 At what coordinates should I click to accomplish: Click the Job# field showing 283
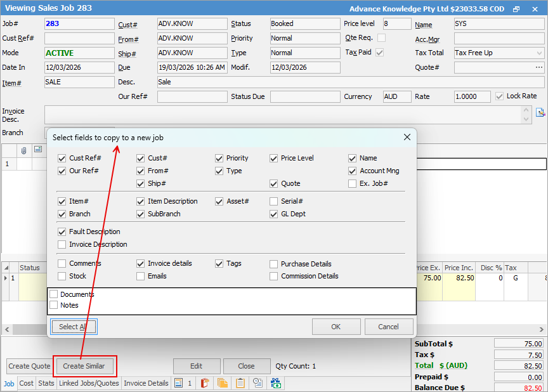click(x=79, y=23)
